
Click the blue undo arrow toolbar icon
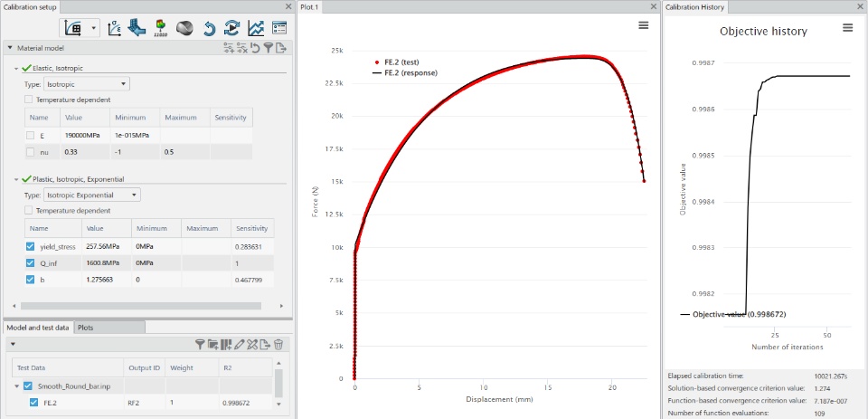click(209, 28)
